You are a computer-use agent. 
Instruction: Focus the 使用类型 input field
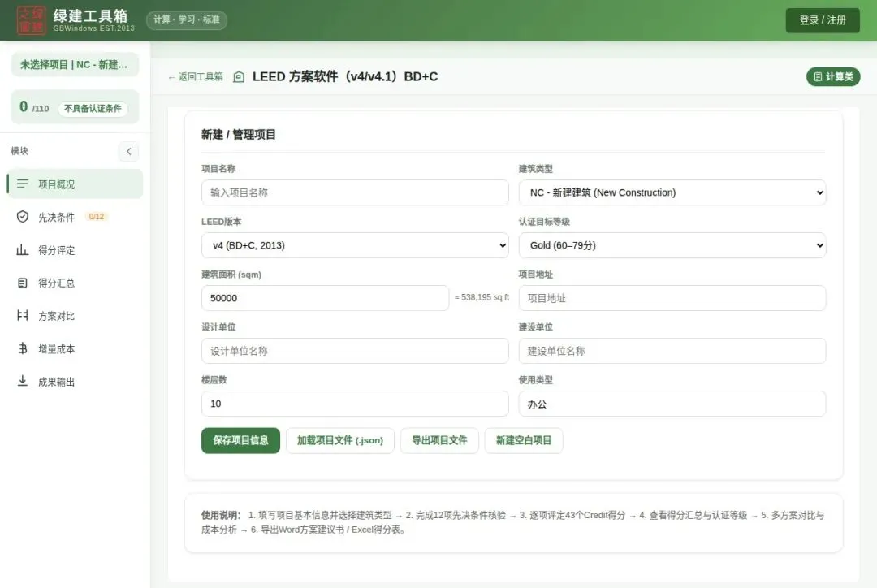672,404
